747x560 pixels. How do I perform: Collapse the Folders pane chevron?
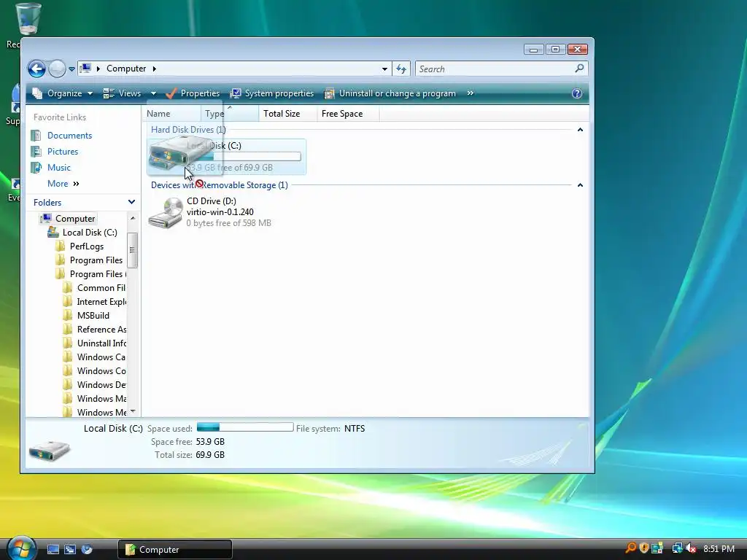coord(131,203)
